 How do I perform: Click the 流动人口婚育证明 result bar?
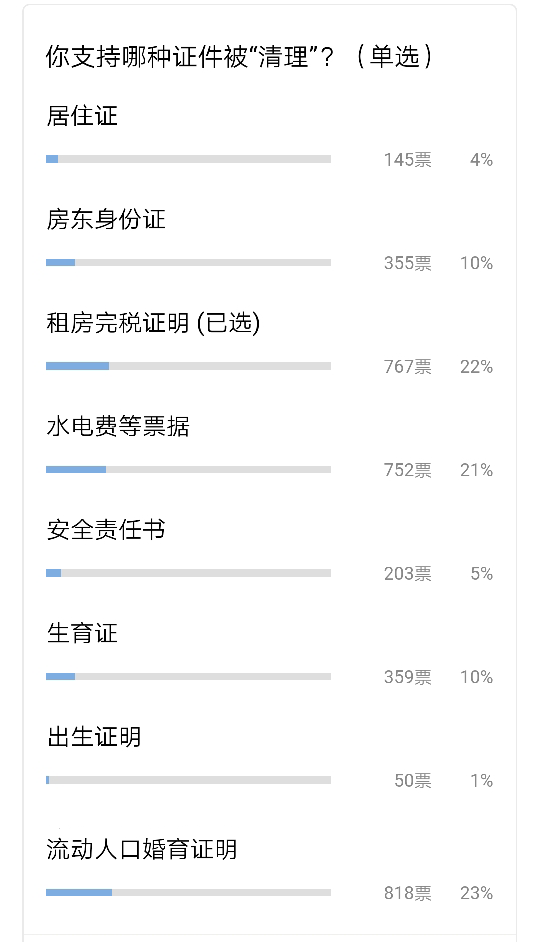click(188, 893)
